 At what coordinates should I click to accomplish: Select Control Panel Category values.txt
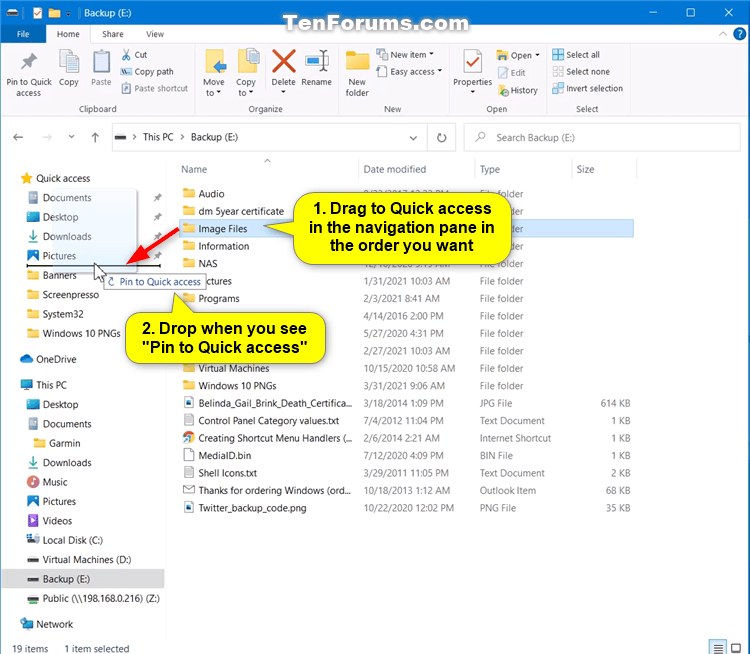[x=261, y=421]
